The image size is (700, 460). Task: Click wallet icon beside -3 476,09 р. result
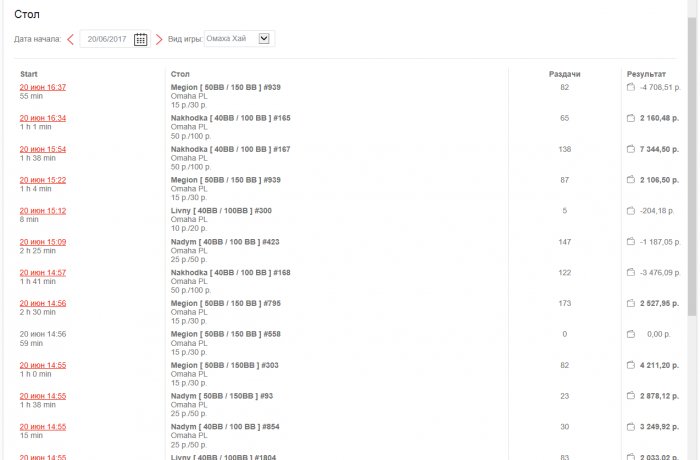(x=630, y=272)
